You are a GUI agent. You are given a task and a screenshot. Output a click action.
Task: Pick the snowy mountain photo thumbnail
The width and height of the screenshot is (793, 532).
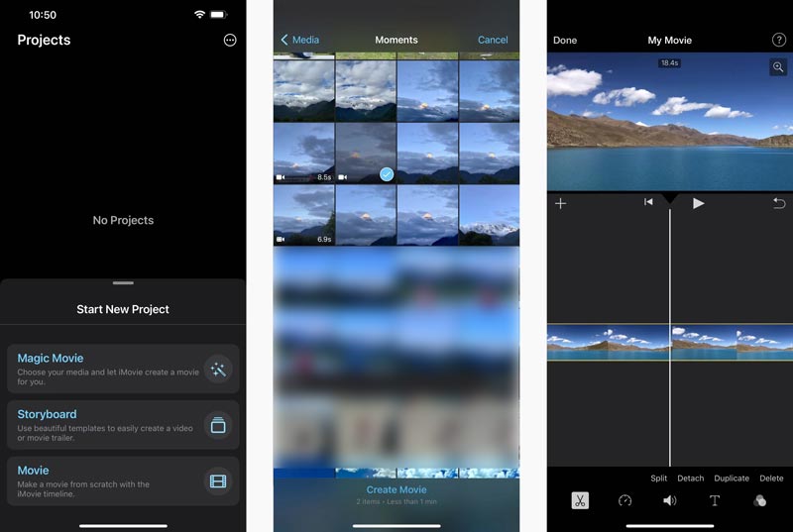pos(489,215)
